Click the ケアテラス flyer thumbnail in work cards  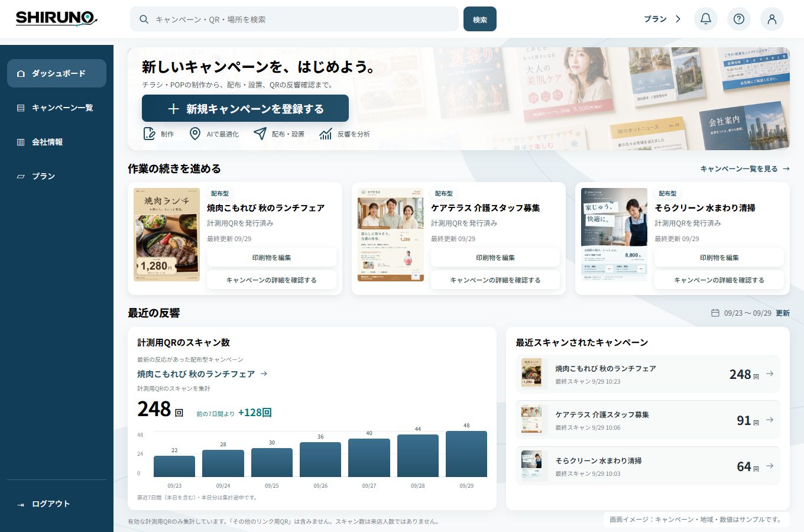[x=391, y=235]
